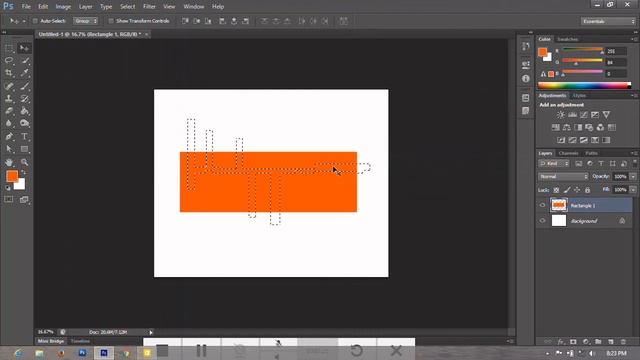Click the add layer mask button

[573, 342]
